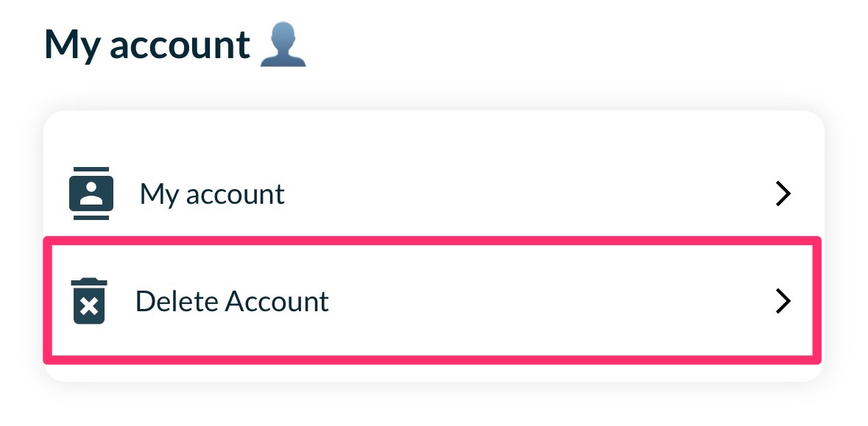
Task: Expand the My account row chevron
Action: click(x=783, y=194)
